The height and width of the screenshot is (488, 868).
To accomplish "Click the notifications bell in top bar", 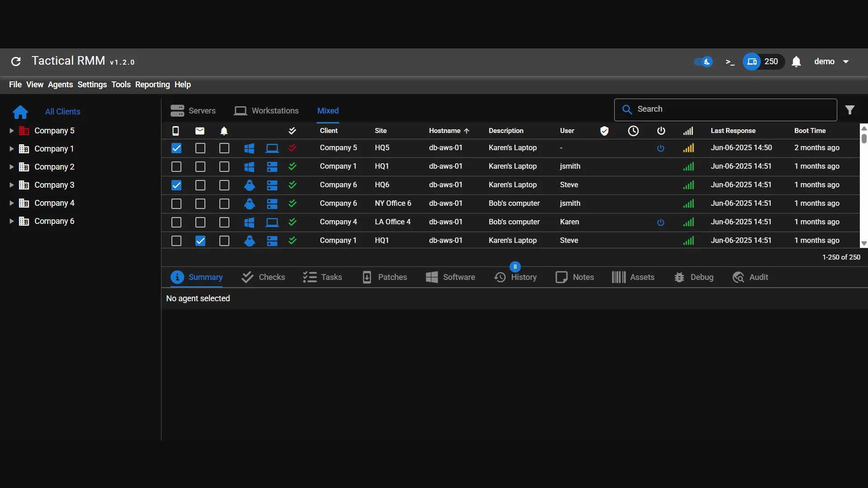I will pyautogui.click(x=796, y=62).
